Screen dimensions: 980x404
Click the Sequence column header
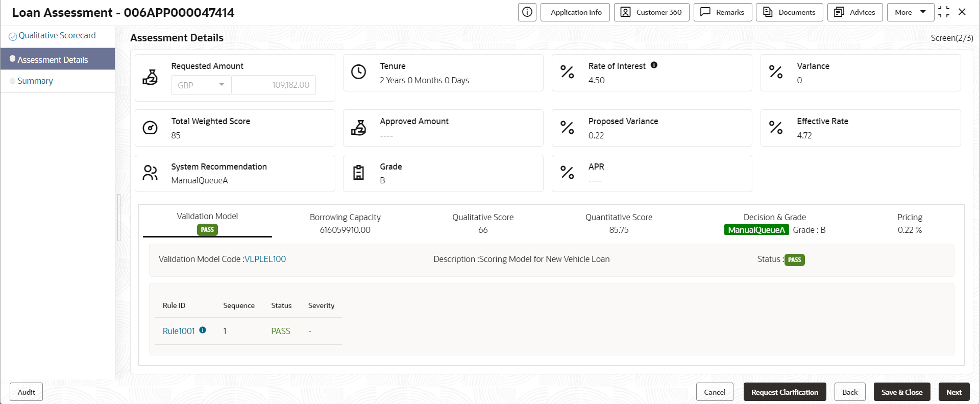pos(239,305)
